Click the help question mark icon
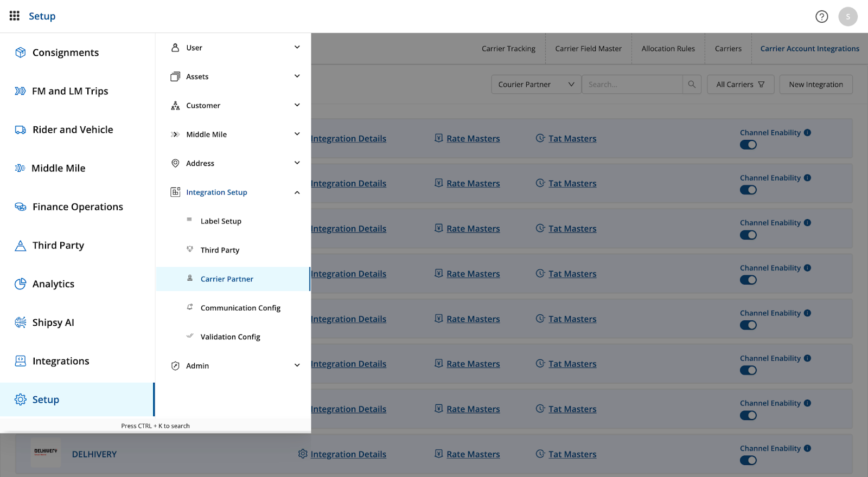Screen dimensions: 868x477 click(x=821, y=16)
